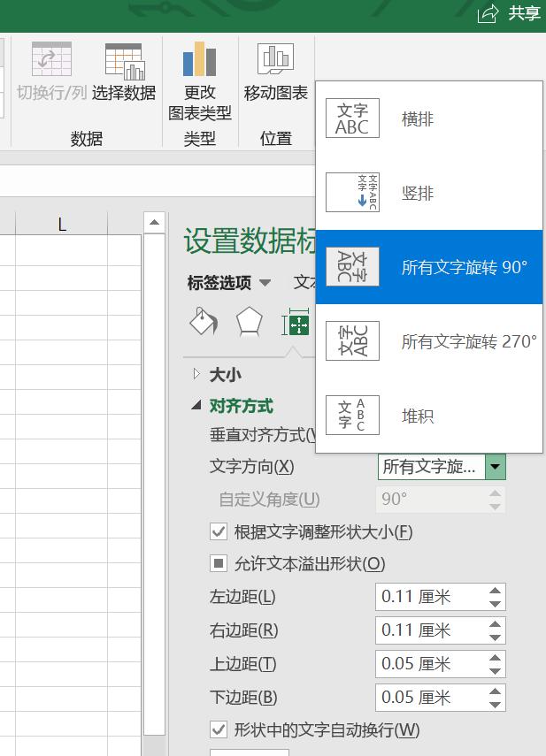Click the Switch Row/Column (切换行/列) icon

coord(51,59)
